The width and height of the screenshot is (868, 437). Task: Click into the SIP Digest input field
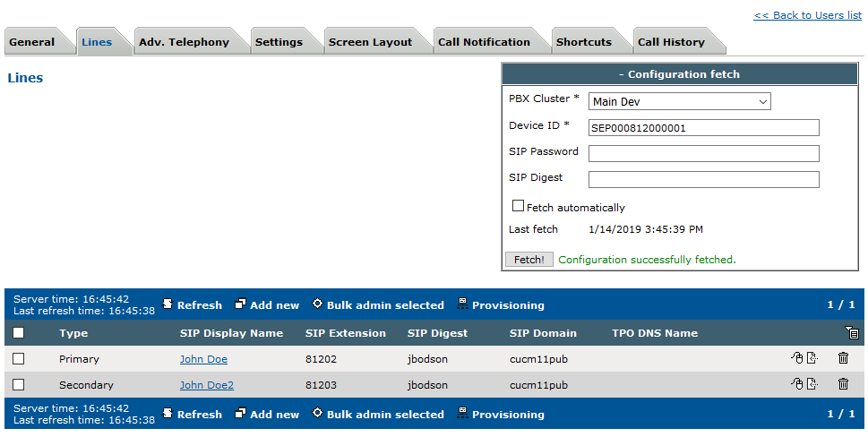(x=703, y=179)
